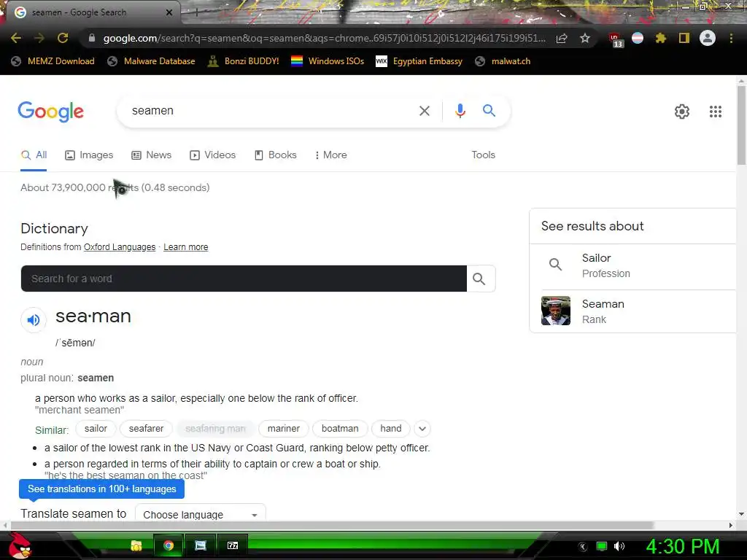Follow the Oxford Languages link
747x560 pixels.
pyautogui.click(x=120, y=247)
